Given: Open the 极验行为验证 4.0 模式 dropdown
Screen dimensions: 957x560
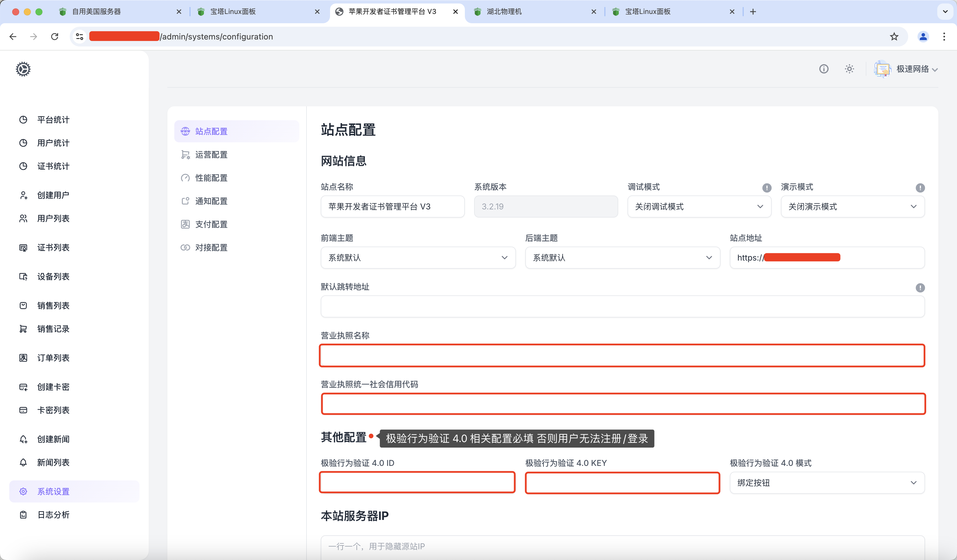Looking at the screenshot, I should coord(827,482).
